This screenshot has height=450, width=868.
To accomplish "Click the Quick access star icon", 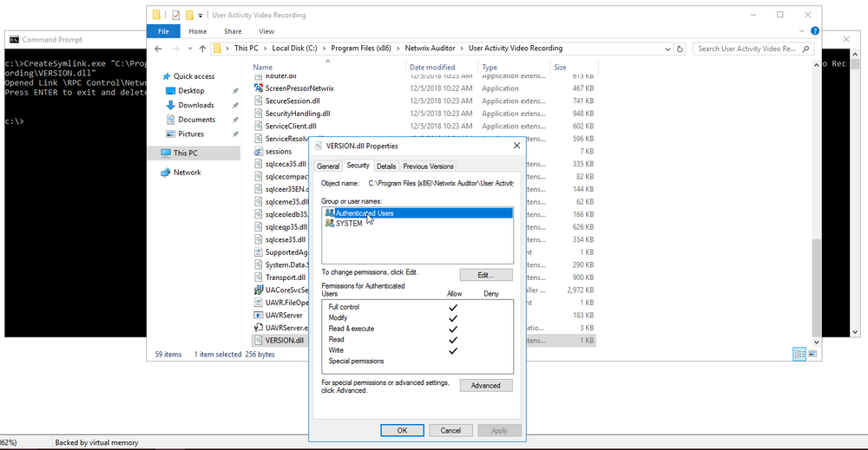I will pyautogui.click(x=166, y=76).
